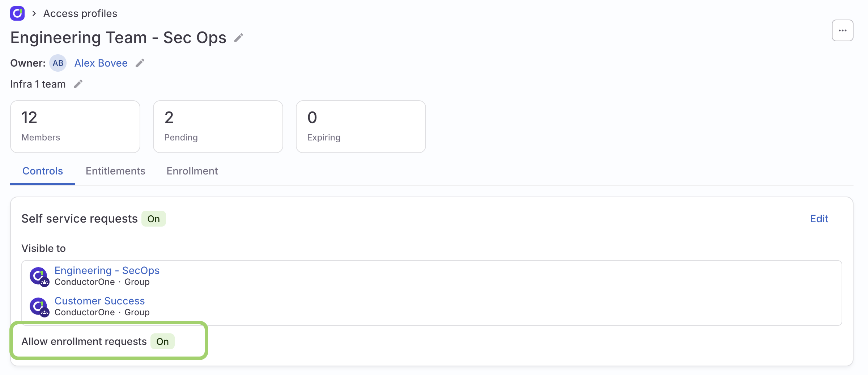Click the Customer Success group icon
This screenshot has height=375, width=868.
(x=39, y=306)
